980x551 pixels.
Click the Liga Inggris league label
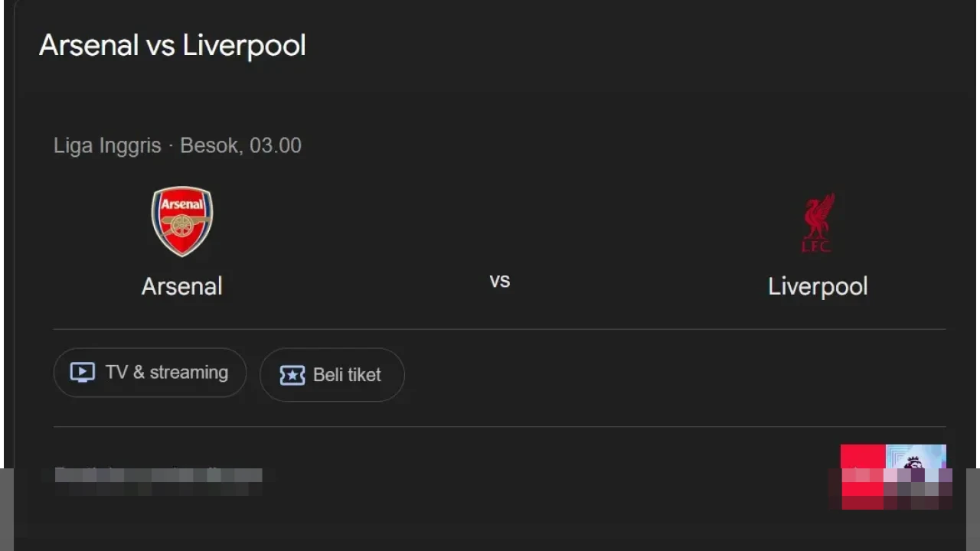coord(106,145)
